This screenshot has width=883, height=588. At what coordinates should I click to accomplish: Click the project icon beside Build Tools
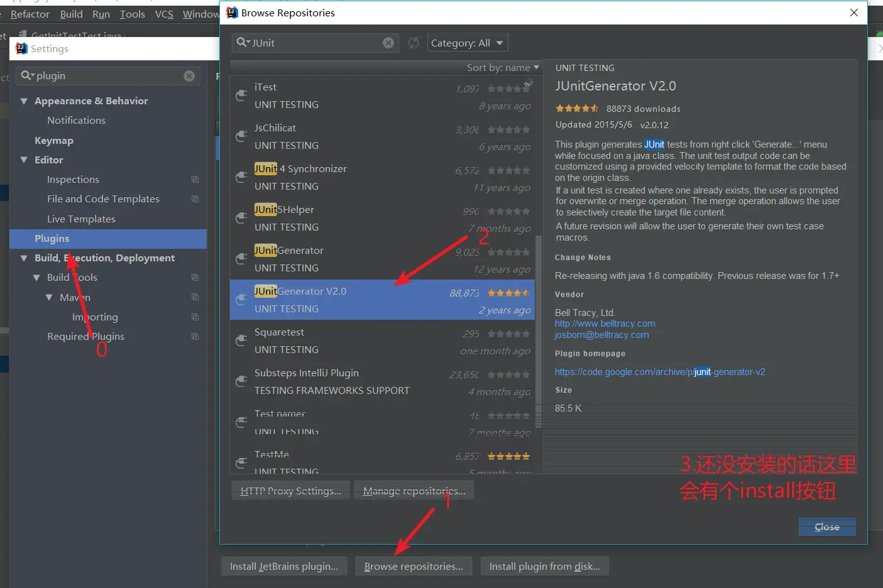click(x=195, y=278)
